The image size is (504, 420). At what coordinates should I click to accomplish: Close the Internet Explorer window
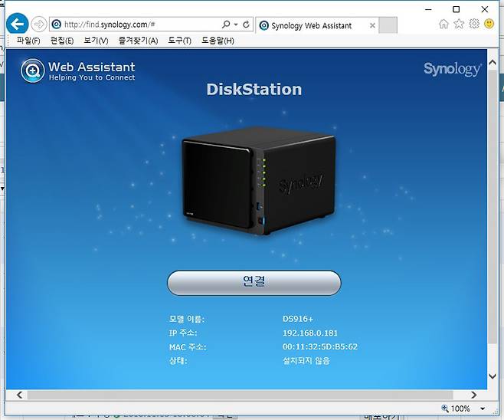click(485, 9)
